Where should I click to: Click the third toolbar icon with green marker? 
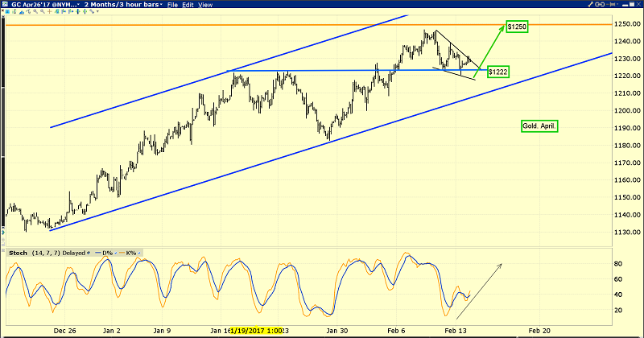pos(14,11)
